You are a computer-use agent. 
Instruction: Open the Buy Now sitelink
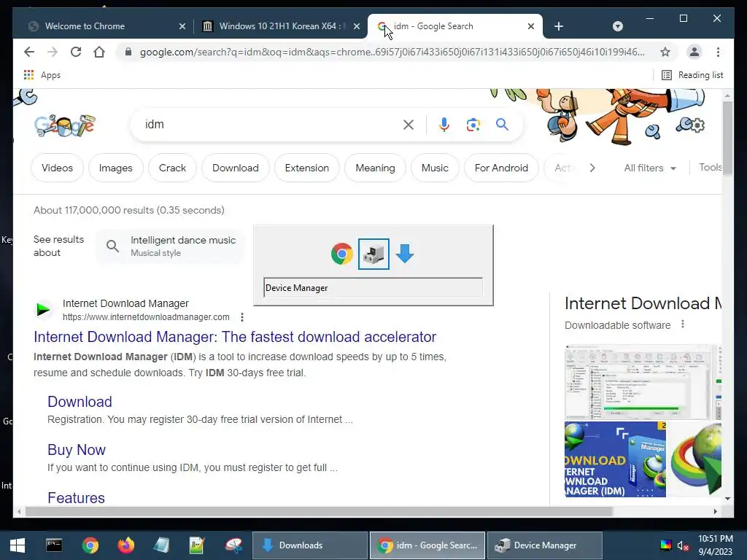(x=76, y=450)
